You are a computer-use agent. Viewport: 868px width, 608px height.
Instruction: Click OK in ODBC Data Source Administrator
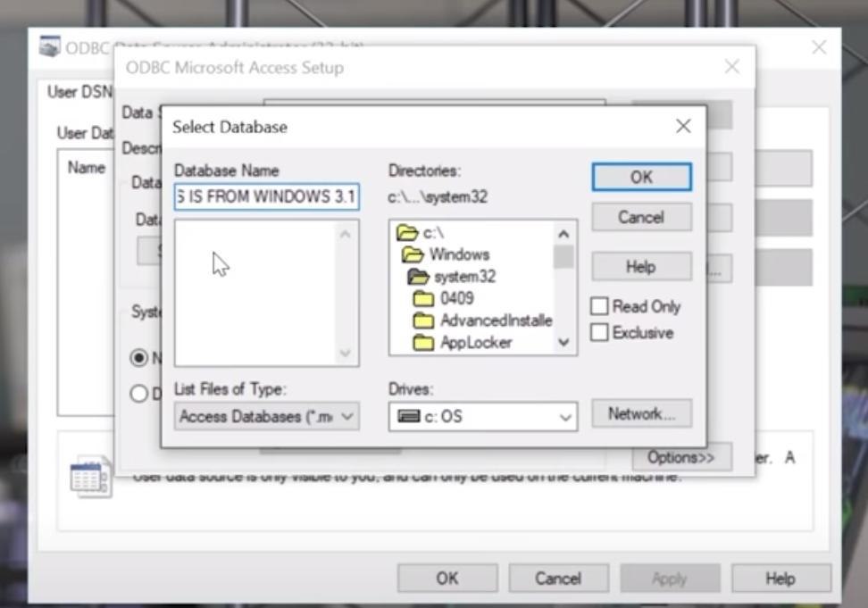pos(447,579)
